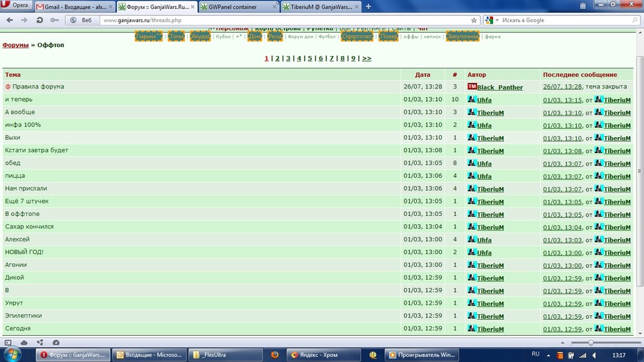
Task: Open the closed tabs trash icon
Action: pos(582,6)
